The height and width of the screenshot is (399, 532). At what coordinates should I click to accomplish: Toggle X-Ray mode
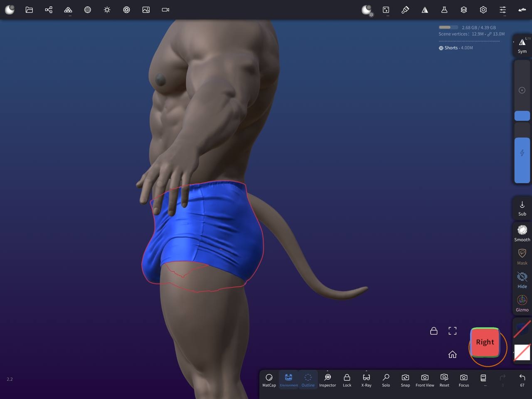[366, 379]
